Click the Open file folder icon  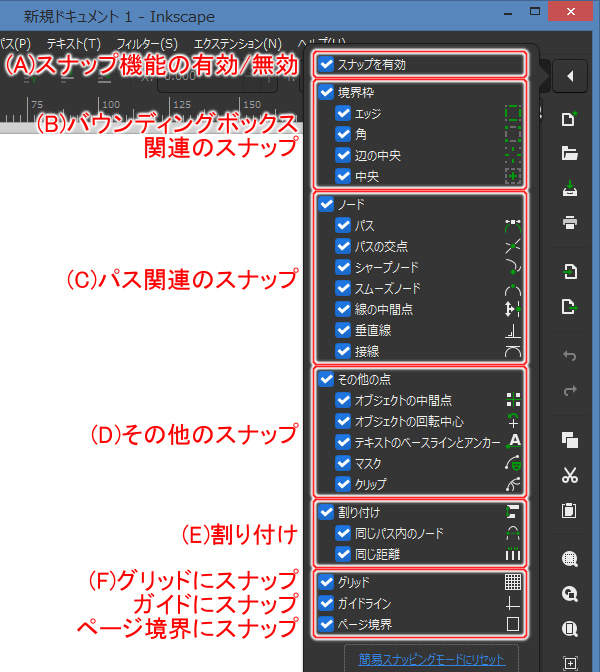(x=570, y=153)
